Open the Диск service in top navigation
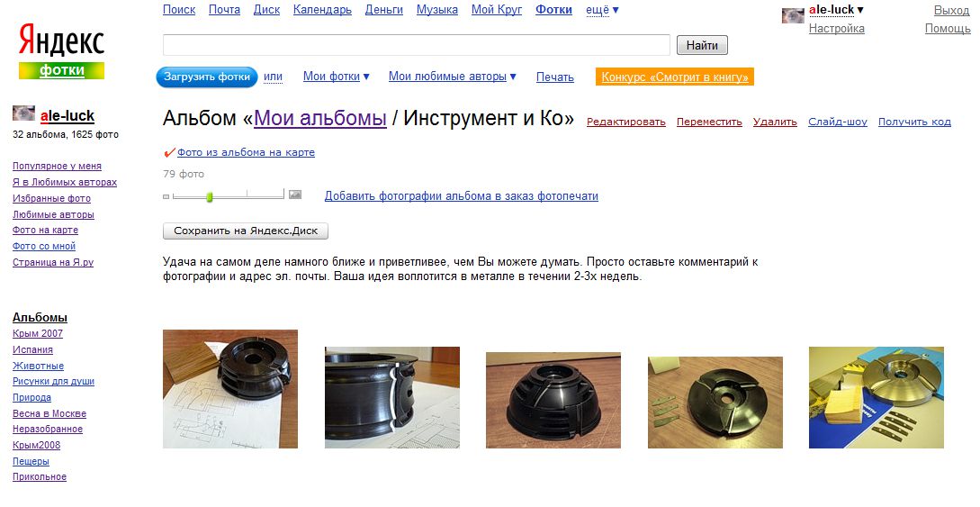 267,10
